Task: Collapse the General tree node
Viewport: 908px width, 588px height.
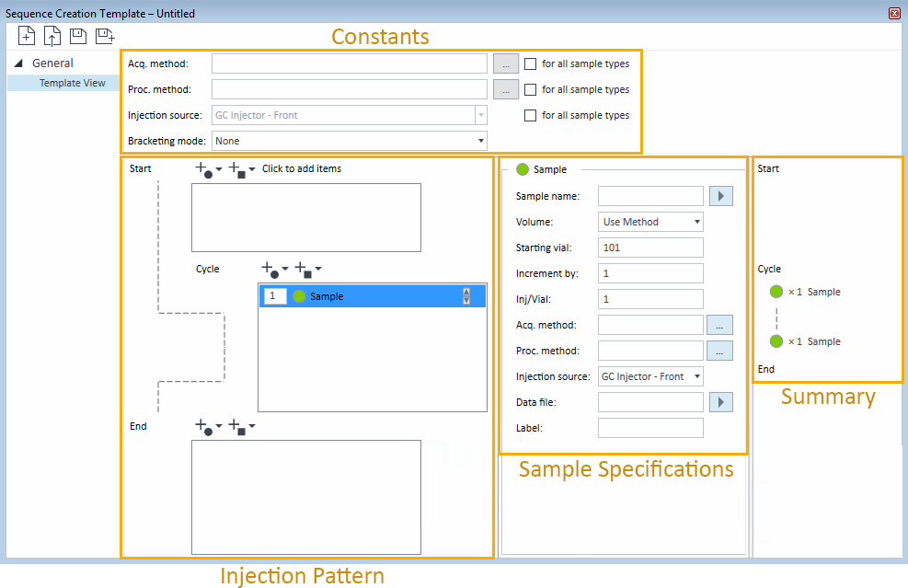Action: point(18,63)
